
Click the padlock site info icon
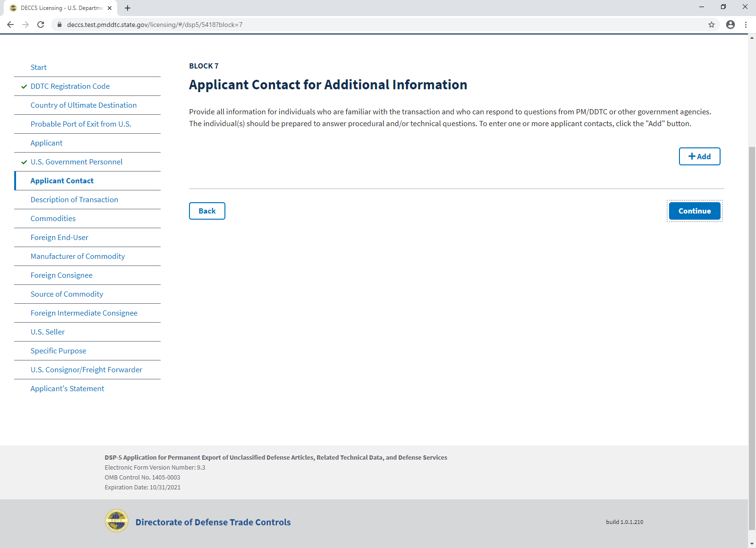(x=60, y=25)
